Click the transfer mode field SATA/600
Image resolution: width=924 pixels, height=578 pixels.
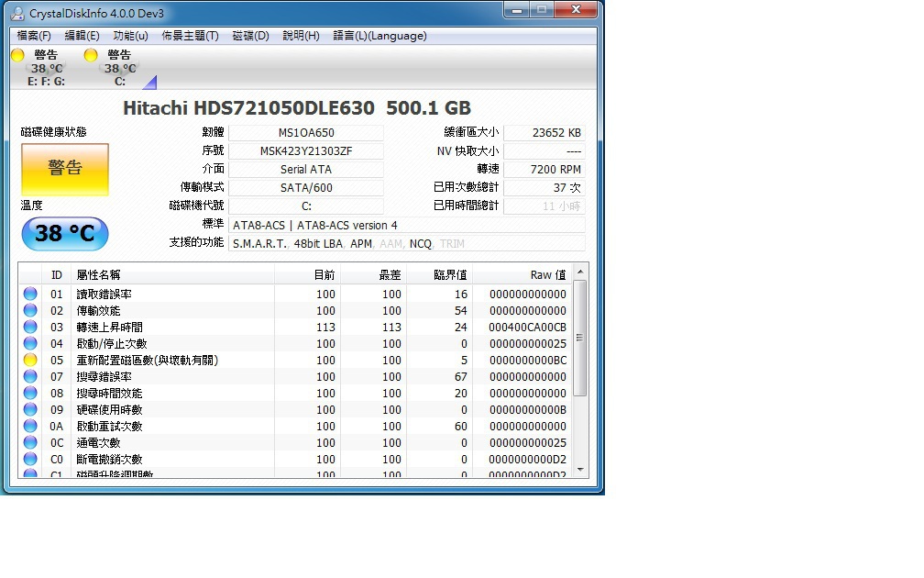tap(306, 187)
